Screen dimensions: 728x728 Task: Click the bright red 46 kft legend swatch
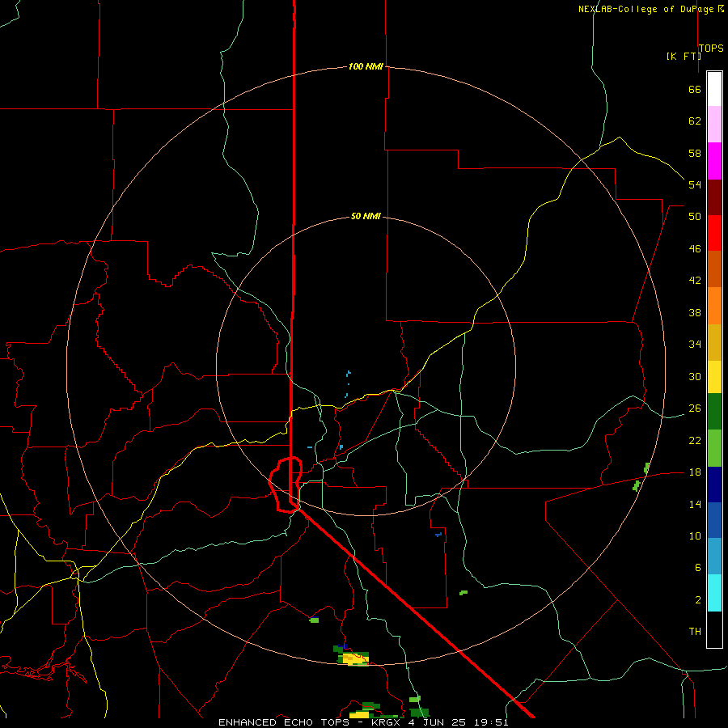pos(714,233)
